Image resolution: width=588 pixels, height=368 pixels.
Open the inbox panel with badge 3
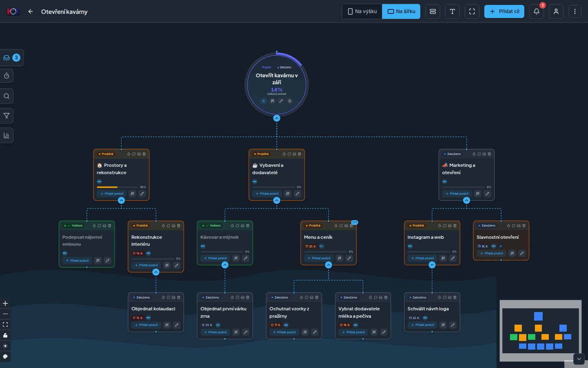[x=11, y=58]
